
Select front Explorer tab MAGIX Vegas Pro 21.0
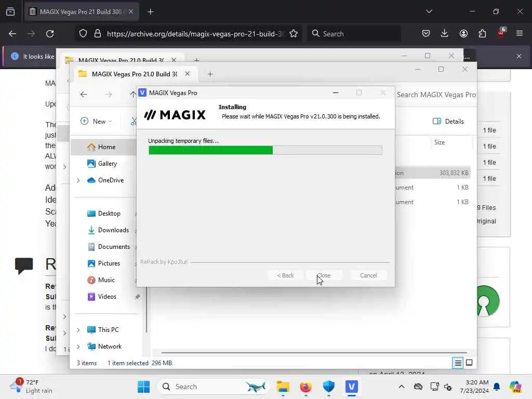tap(135, 74)
